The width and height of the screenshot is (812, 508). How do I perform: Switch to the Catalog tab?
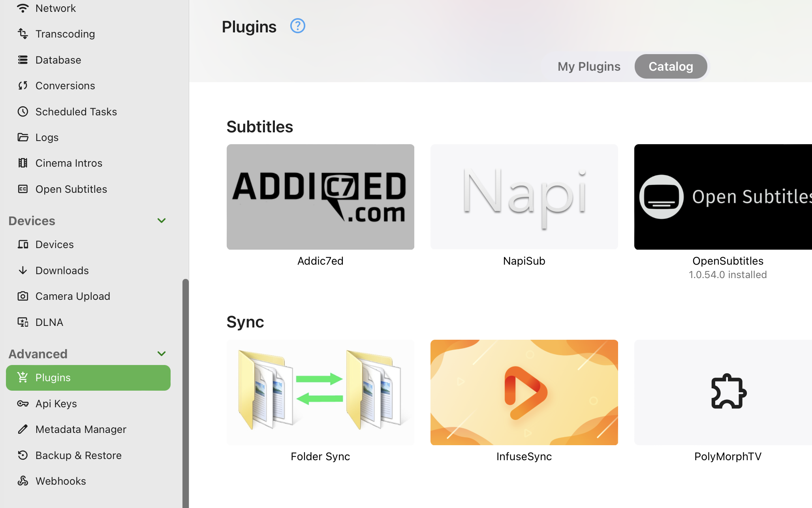point(671,66)
